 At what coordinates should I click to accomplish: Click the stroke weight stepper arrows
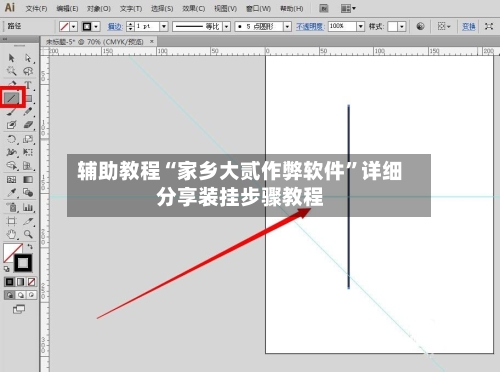click(x=130, y=26)
